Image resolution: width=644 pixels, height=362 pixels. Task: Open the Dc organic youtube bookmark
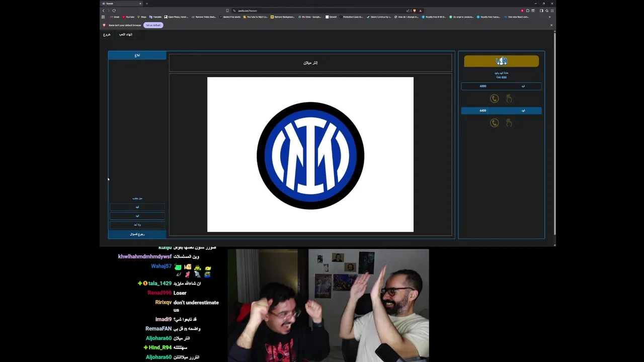[x=461, y=17]
